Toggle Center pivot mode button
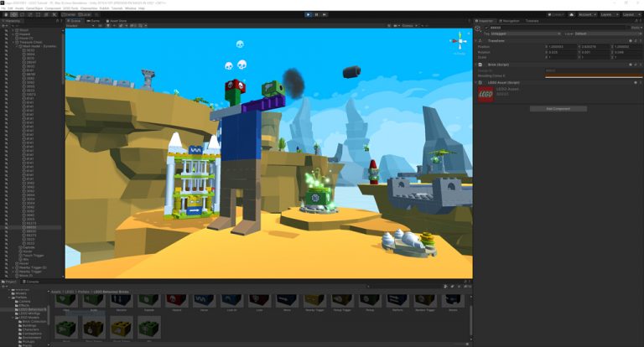This screenshot has width=644, height=347. 69,14
